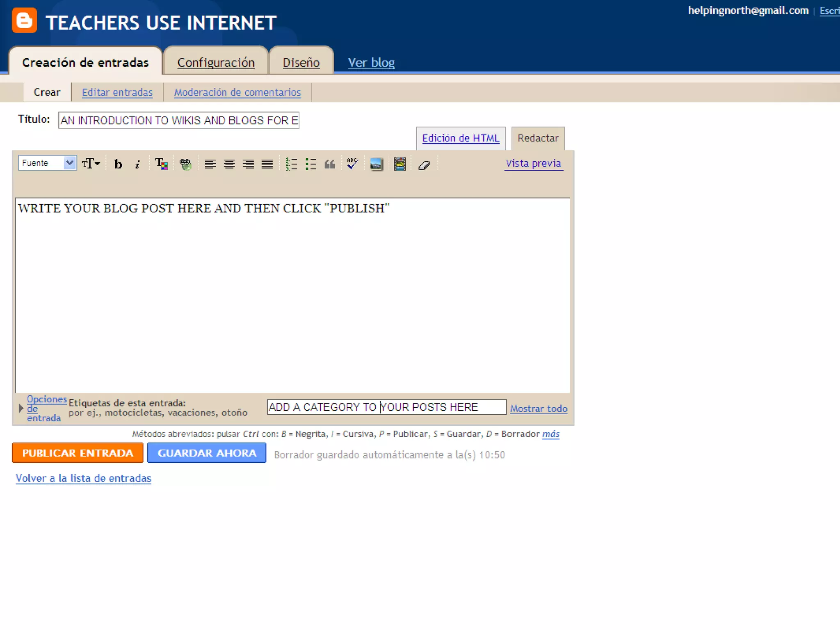Align text to center

[229, 164]
